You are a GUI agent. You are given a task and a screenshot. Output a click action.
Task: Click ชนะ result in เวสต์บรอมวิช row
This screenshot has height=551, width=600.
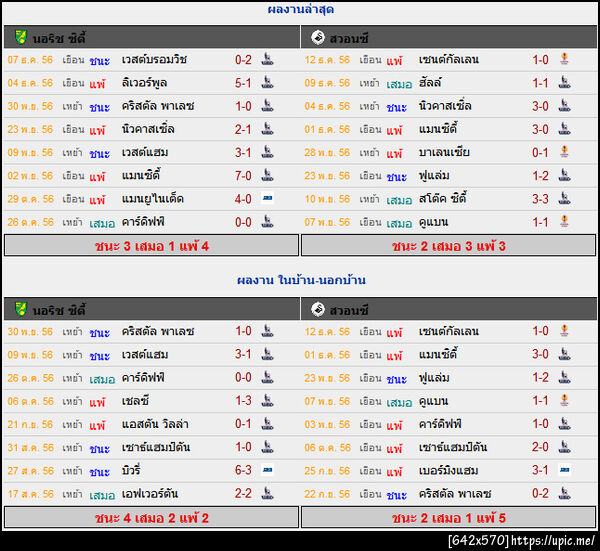coord(99,60)
